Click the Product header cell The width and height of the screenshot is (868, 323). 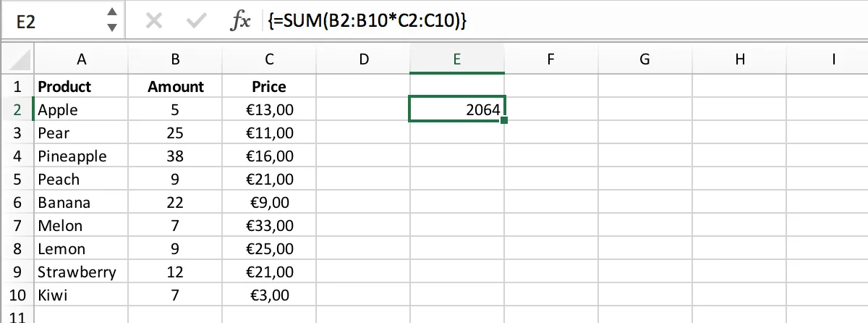(x=81, y=87)
